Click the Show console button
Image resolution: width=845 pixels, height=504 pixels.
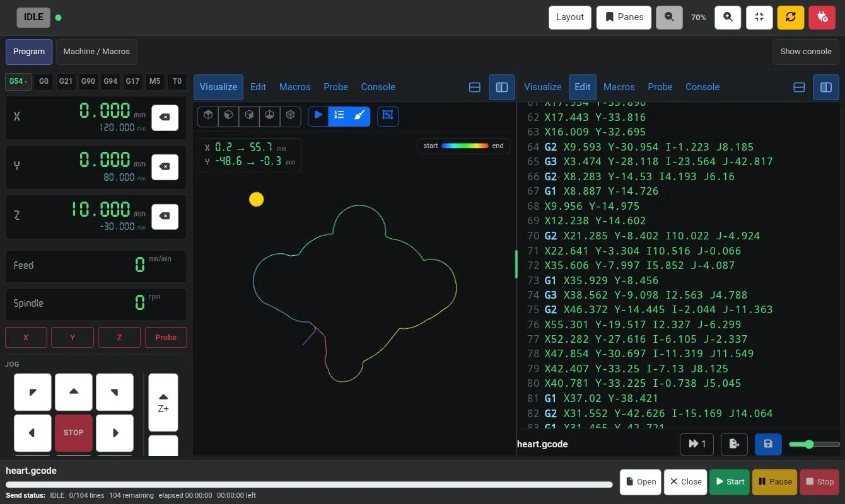click(x=806, y=52)
